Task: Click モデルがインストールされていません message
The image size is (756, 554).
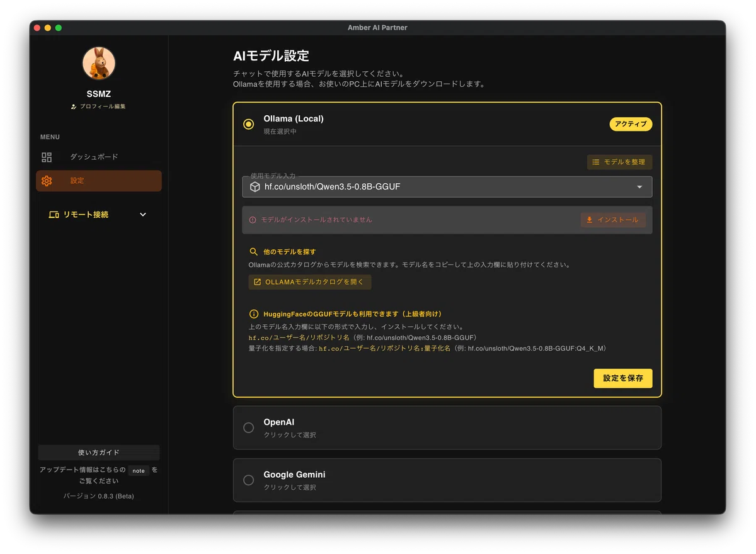Action: click(x=316, y=220)
